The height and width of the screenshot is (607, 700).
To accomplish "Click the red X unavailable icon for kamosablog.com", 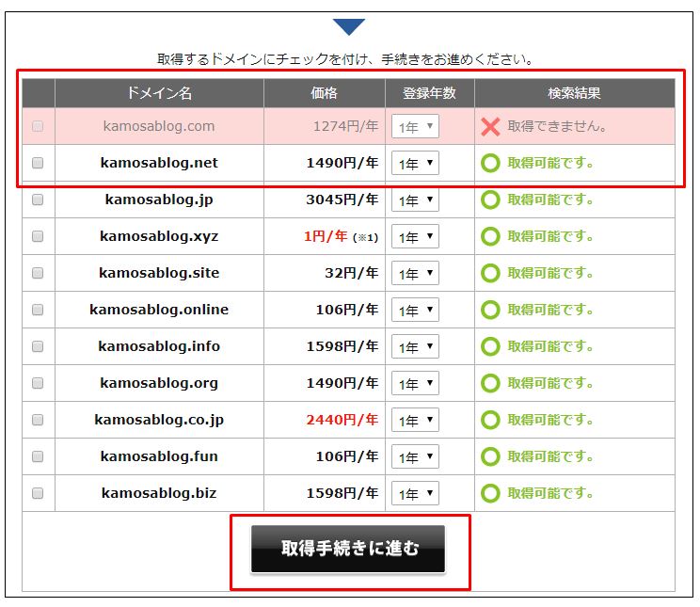I will (490, 127).
